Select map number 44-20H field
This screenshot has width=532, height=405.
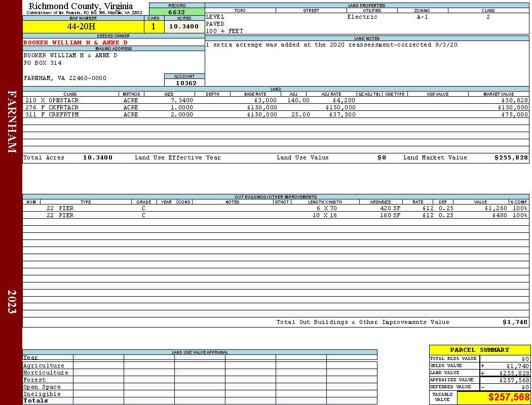pyautogui.click(x=83, y=26)
